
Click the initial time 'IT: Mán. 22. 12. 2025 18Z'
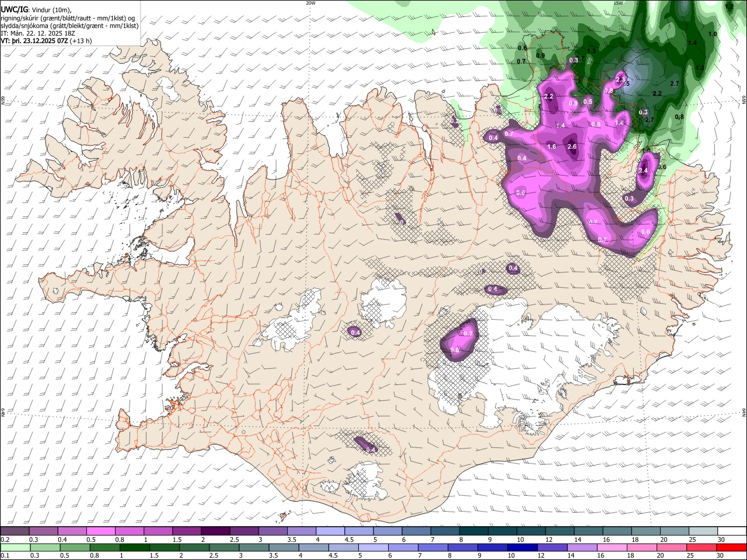38,33
